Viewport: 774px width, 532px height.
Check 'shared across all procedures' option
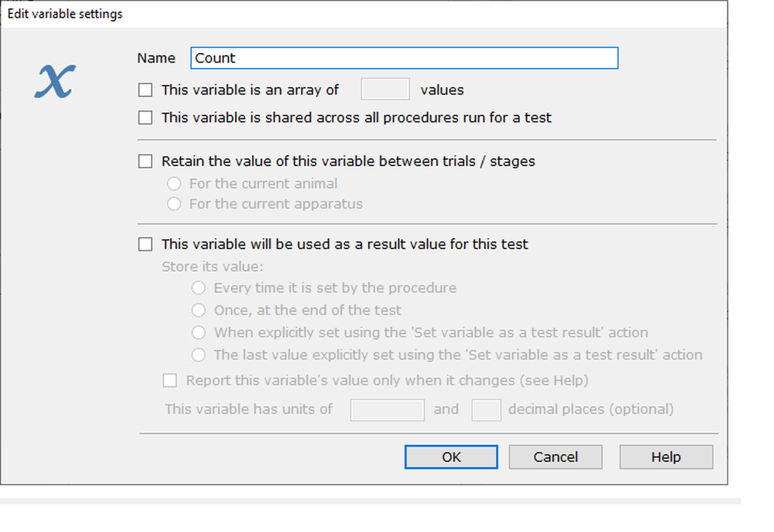click(145, 118)
